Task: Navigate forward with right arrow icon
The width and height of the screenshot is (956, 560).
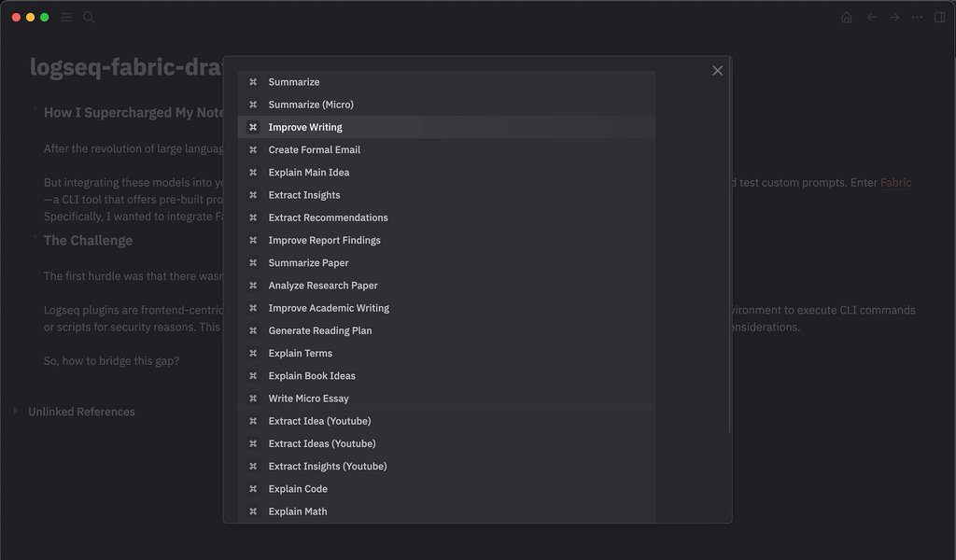Action: click(x=894, y=17)
